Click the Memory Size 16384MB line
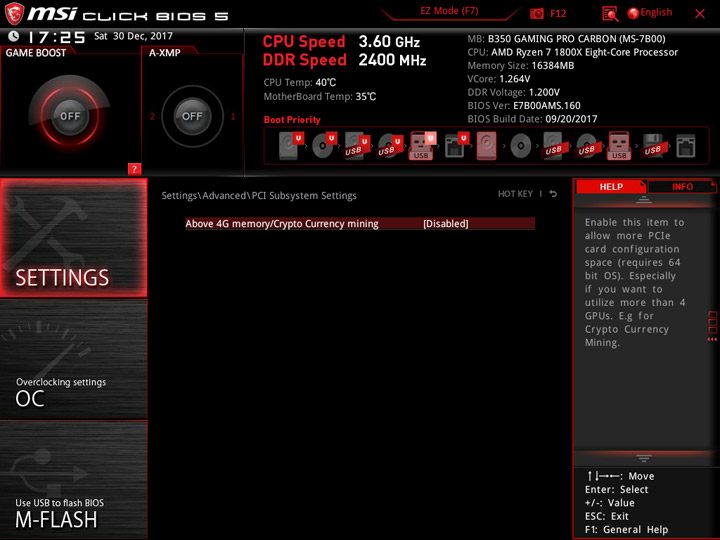The height and width of the screenshot is (540, 720). coord(521,66)
